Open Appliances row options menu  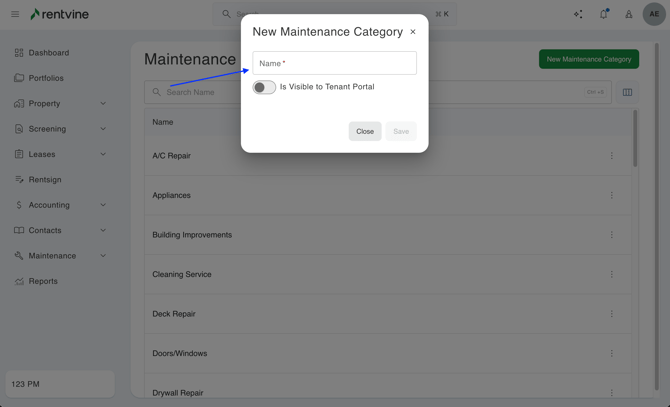(x=612, y=195)
